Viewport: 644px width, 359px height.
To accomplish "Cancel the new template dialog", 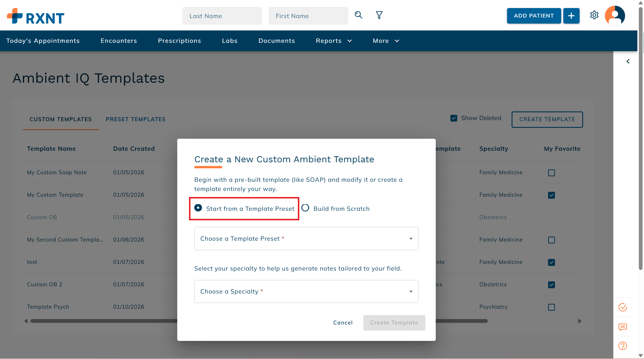I will (x=343, y=323).
